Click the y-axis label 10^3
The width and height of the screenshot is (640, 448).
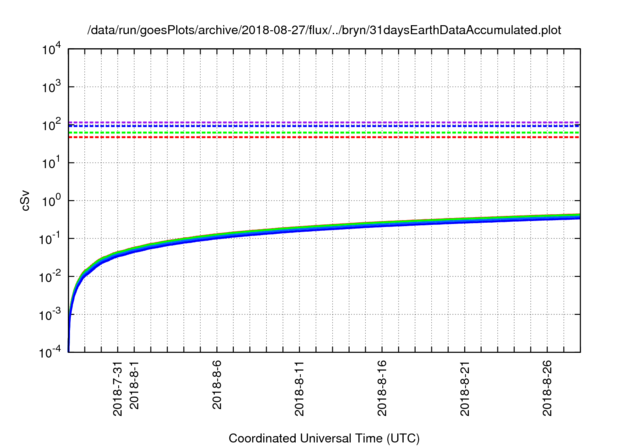[x=52, y=86]
